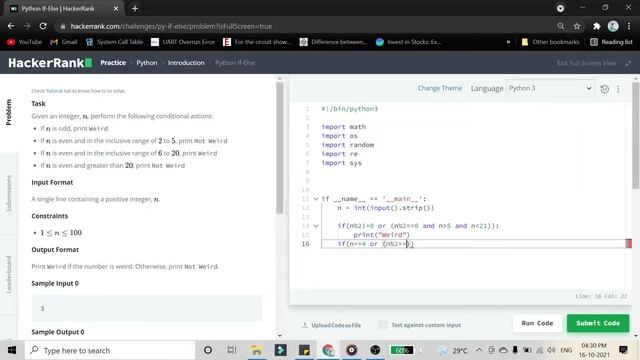Viewport: 640px width, 360px height.
Task: Go to Introduction in the breadcrumb
Action: tap(186, 63)
